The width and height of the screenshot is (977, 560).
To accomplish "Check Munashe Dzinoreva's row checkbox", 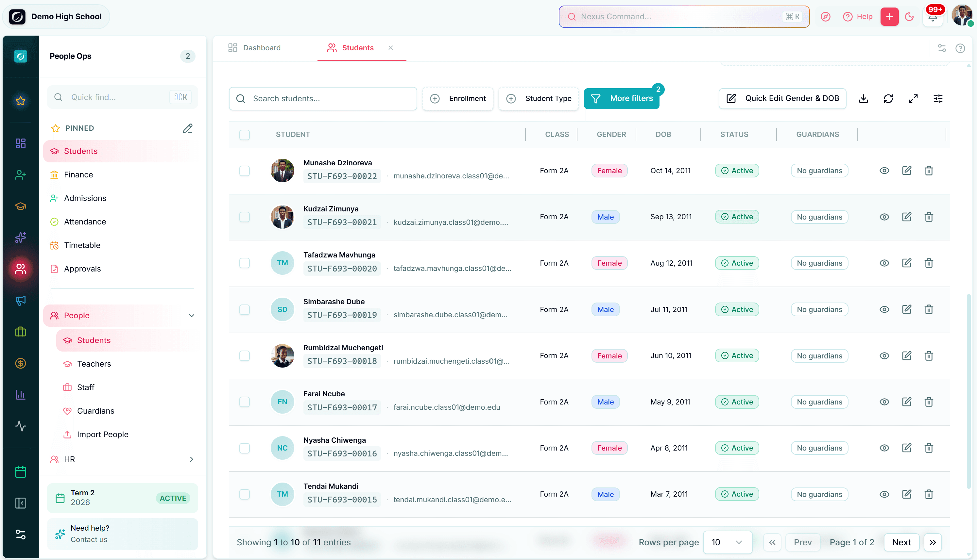I will coord(244,170).
